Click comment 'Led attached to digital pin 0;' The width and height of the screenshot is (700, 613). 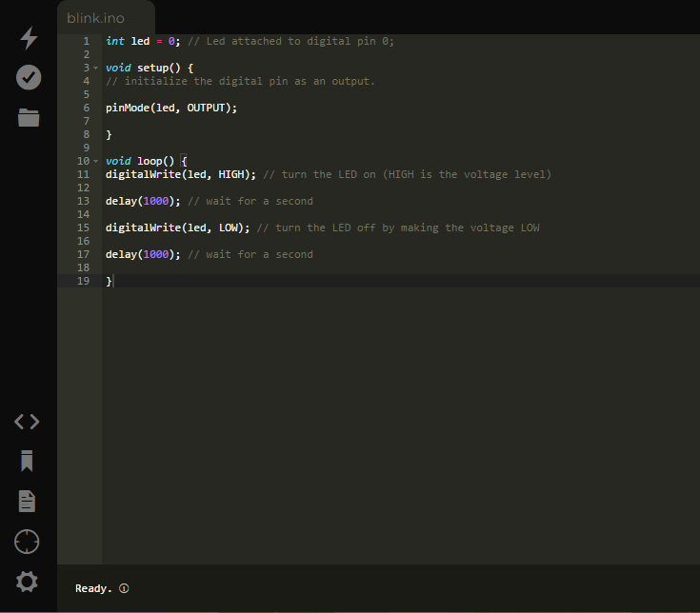(300, 42)
